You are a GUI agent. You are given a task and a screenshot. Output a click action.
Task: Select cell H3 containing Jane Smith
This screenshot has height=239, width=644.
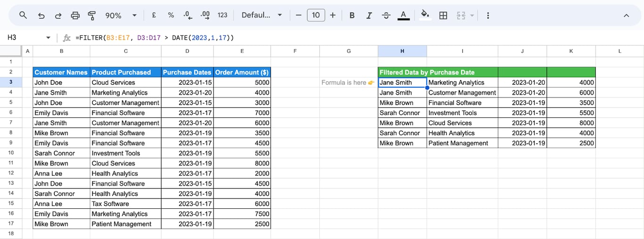tap(402, 82)
